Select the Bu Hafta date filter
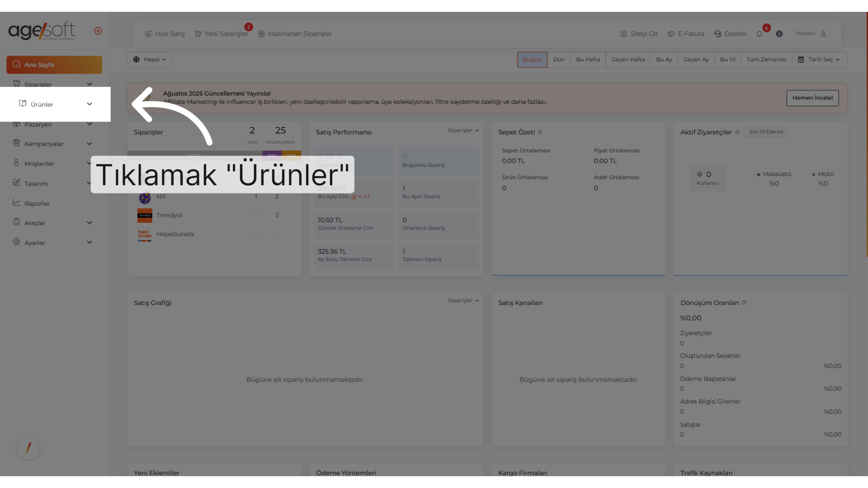 coord(588,60)
